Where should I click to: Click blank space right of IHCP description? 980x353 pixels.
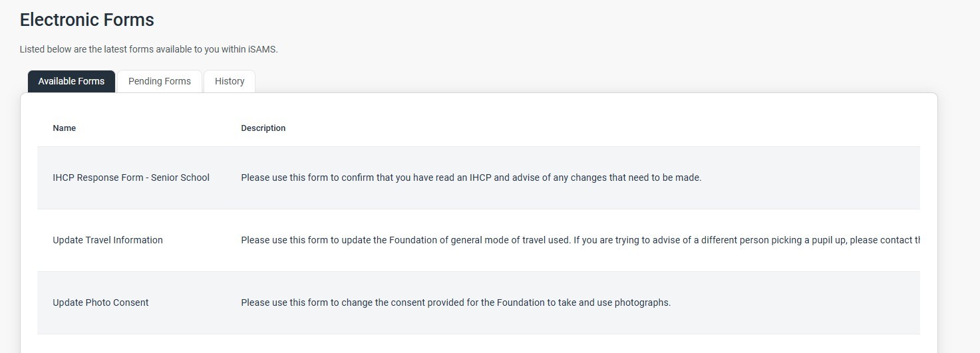(x=812, y=177)
